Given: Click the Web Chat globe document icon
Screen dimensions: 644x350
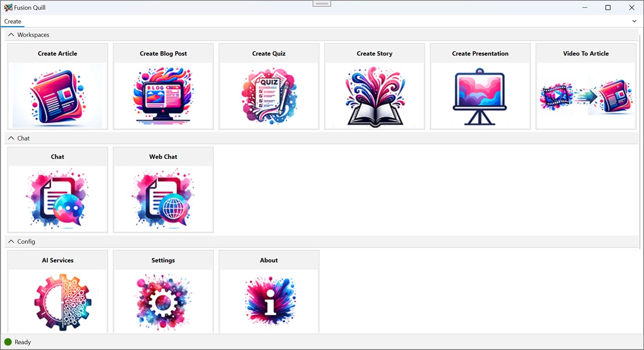Looking at the screenshot, I should (x=163, y=199).
